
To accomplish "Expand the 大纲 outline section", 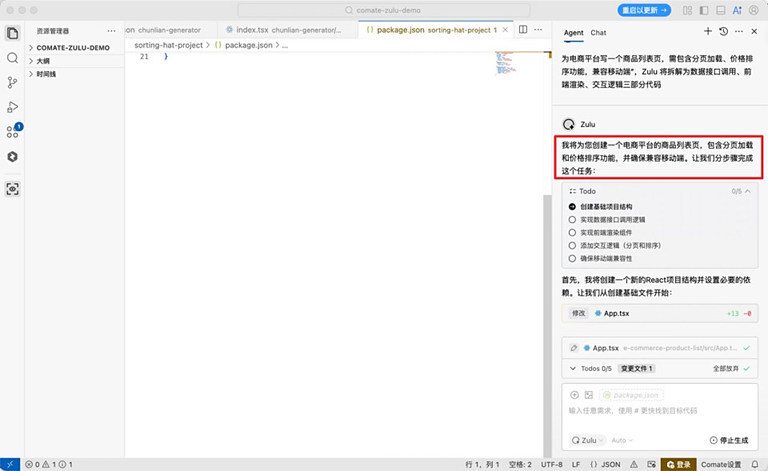I will (x=43, y=61).
